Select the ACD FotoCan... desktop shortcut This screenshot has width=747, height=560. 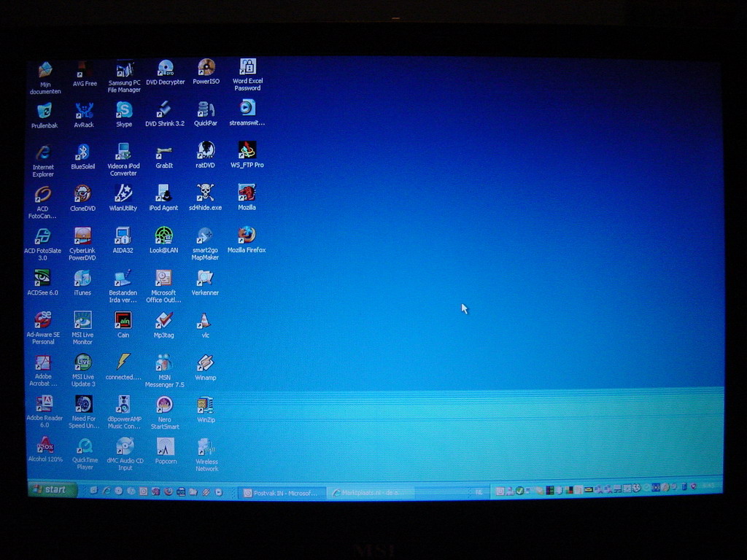click(x=42, y=203)
